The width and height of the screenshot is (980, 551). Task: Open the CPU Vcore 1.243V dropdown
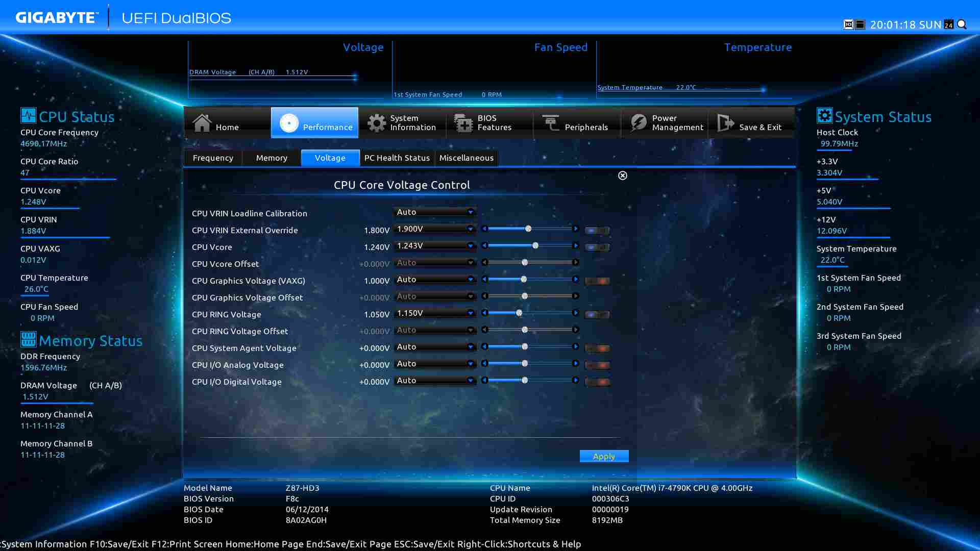click(x=435, y=246)
